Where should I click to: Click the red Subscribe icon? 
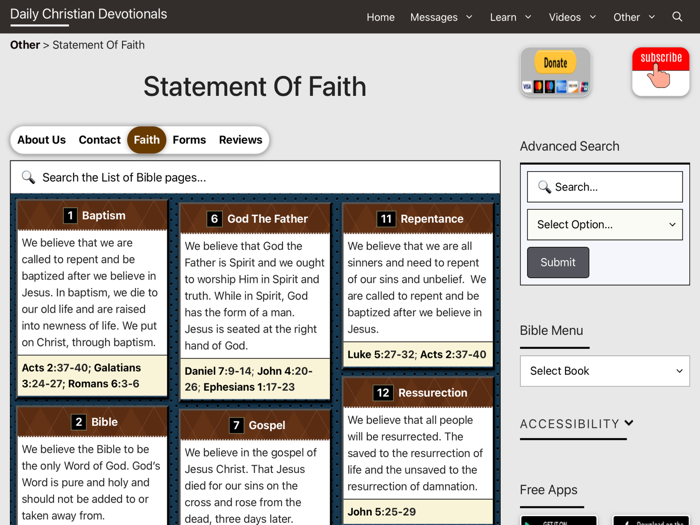pyautogui.click(x=661, y=71)
